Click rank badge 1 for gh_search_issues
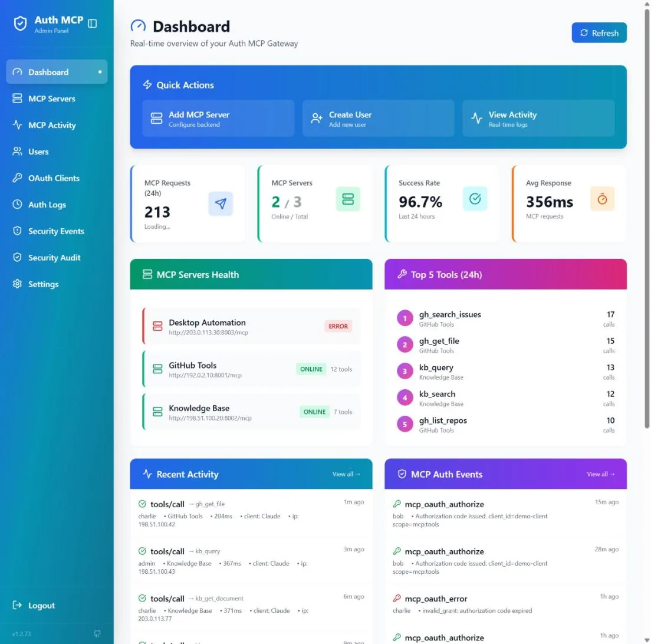Image resolution: width=651 pixels, height=644 pixels. point(405,318)
